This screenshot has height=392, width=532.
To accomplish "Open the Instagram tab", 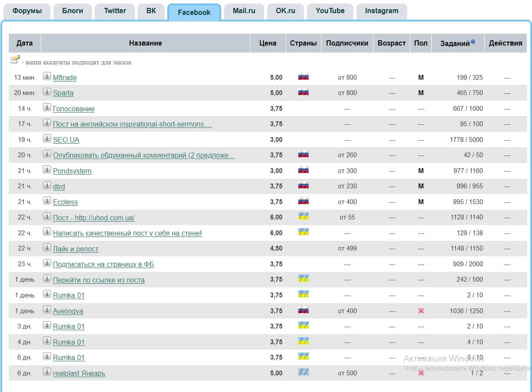I will (382, 11).
